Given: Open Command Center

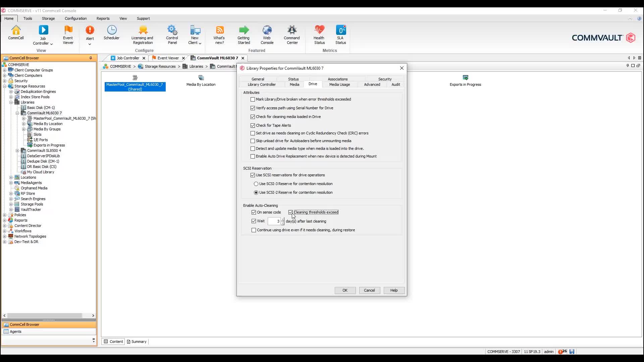Looking at the screenshot, I should [x=291, y=34].
